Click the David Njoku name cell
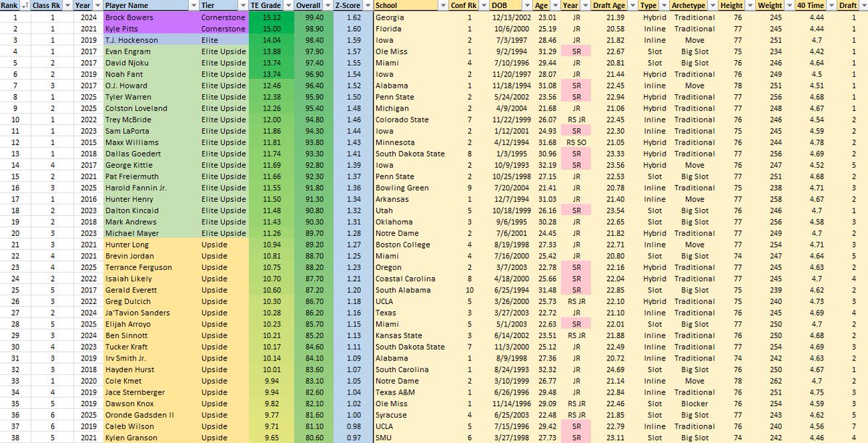Viewport: 868px width, 443px height. click(x=150, y=63)
